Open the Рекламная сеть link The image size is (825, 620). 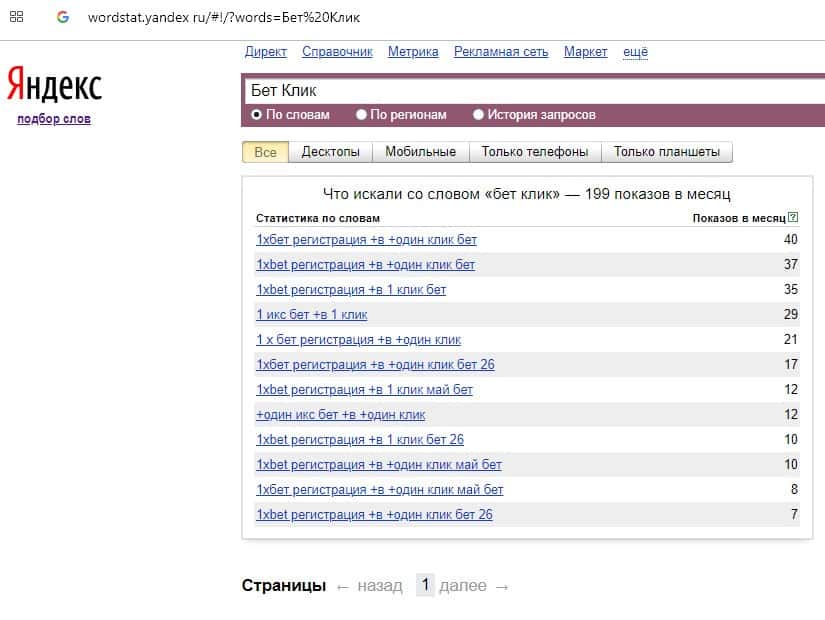pyautogui.click(x=501, y=52)
